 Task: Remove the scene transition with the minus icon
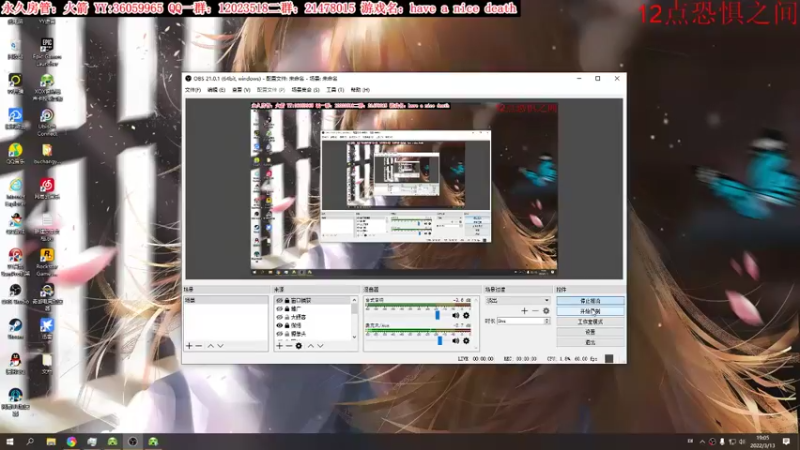[x=535, y=311]
